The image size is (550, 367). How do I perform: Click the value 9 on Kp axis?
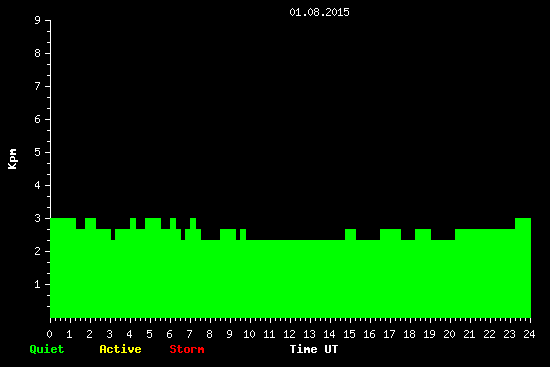click(37, 20)
